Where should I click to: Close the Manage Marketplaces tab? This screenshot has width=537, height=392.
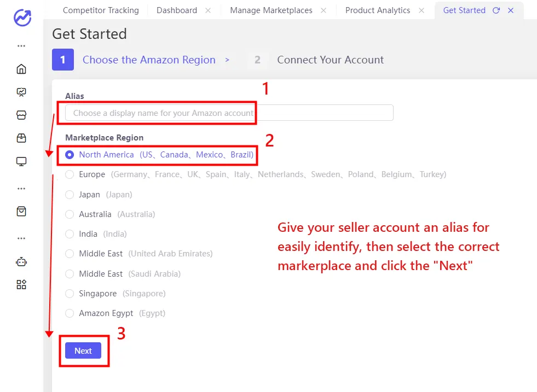tap(323, 10)
